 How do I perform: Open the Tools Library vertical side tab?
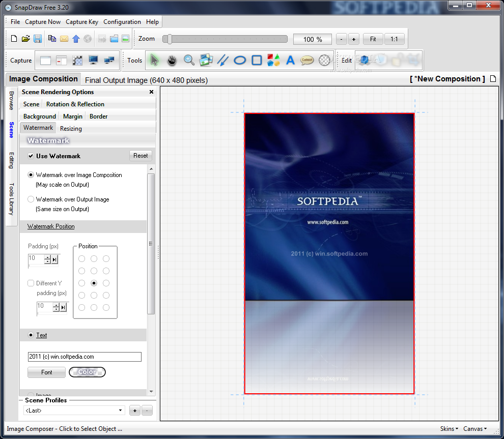pos(11,199)
